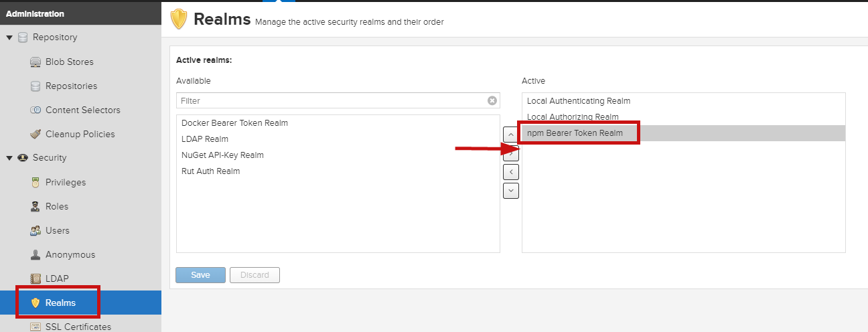Image resolution: width=868 pixels, height=332 pixels.
Task: Click the Discard button
Action: point(255,275)
